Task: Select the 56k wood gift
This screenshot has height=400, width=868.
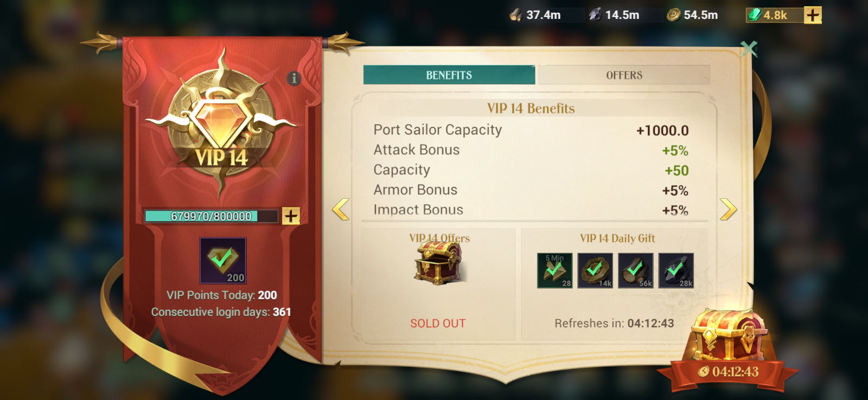Action: pos(636,270)
